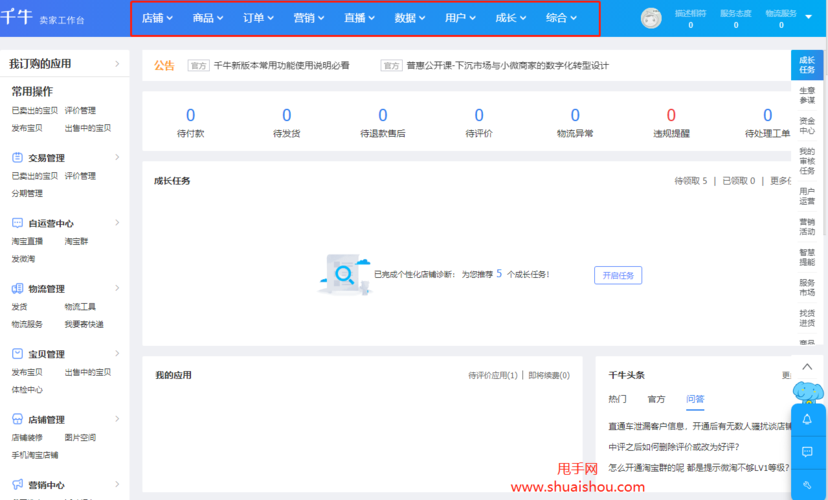Open 物流工具 under 物流管理
Viewport: 828px width, 500px height.
point(80,307)
